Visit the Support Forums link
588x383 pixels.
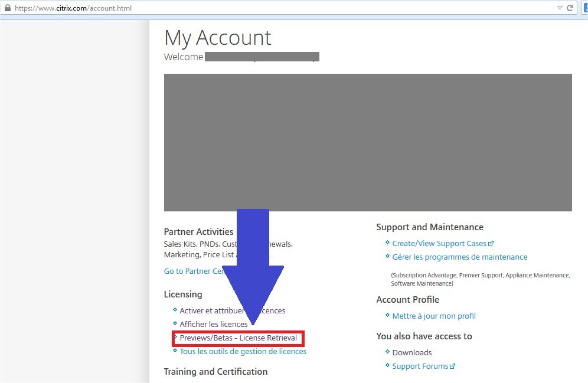point(420,366)
